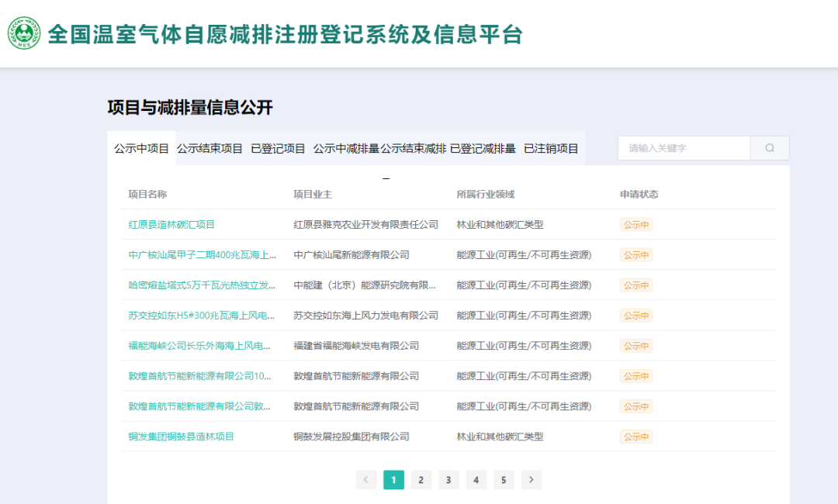Screen dimensions: 838x504
Task: Open the 已注销项目 tab
Action: (551, 149)
